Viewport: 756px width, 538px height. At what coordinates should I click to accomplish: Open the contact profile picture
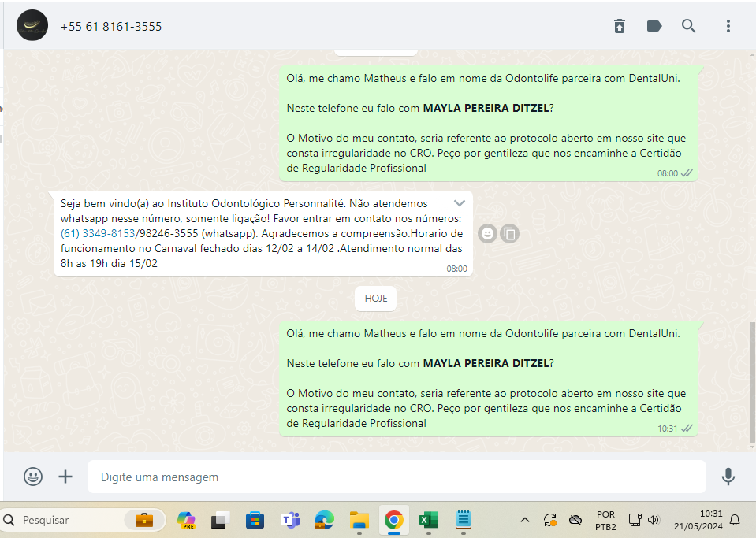[x=32, y=26]
